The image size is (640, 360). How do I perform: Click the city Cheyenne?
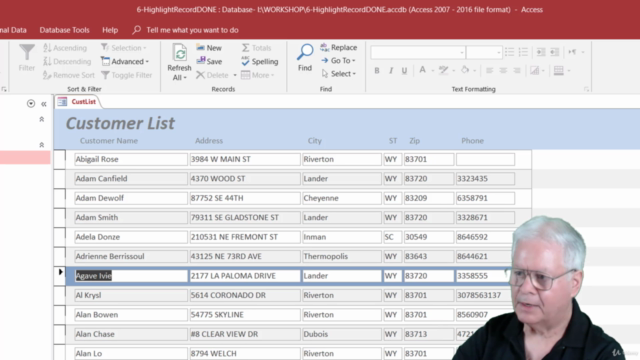point(342,198)
